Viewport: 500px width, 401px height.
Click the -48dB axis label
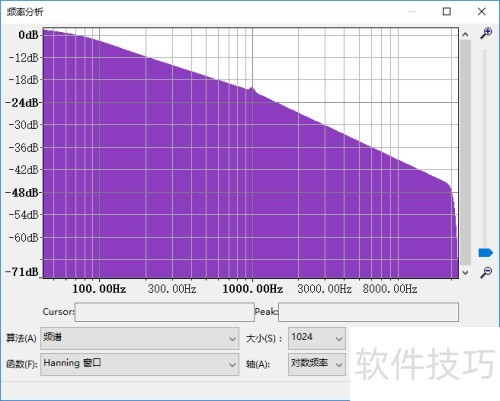23,193
